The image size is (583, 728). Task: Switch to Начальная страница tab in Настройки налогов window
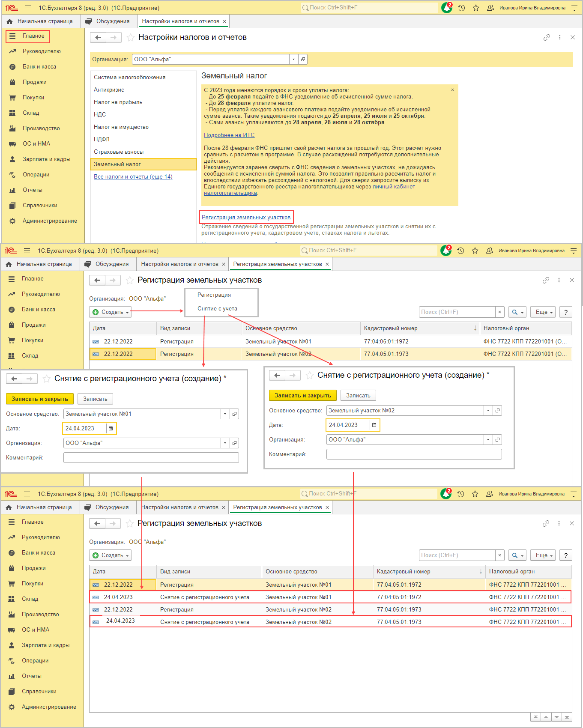tap(41, 21)
